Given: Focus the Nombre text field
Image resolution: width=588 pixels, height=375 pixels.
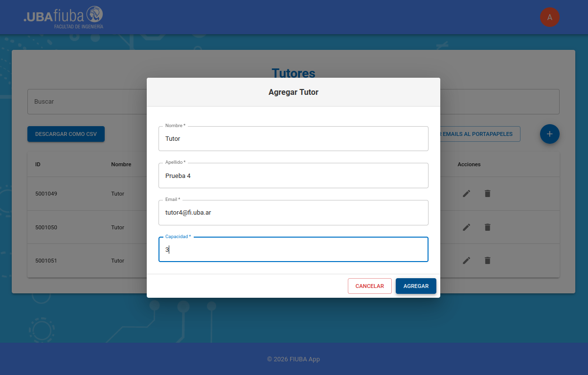Looking at the screenshot, I should (x=294, y=139).
